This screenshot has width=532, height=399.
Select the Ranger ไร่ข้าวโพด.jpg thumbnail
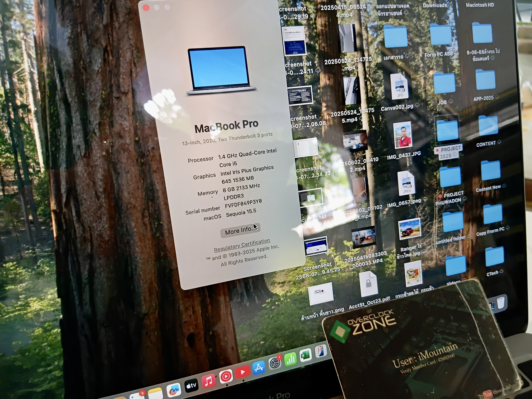pos(410,229)
